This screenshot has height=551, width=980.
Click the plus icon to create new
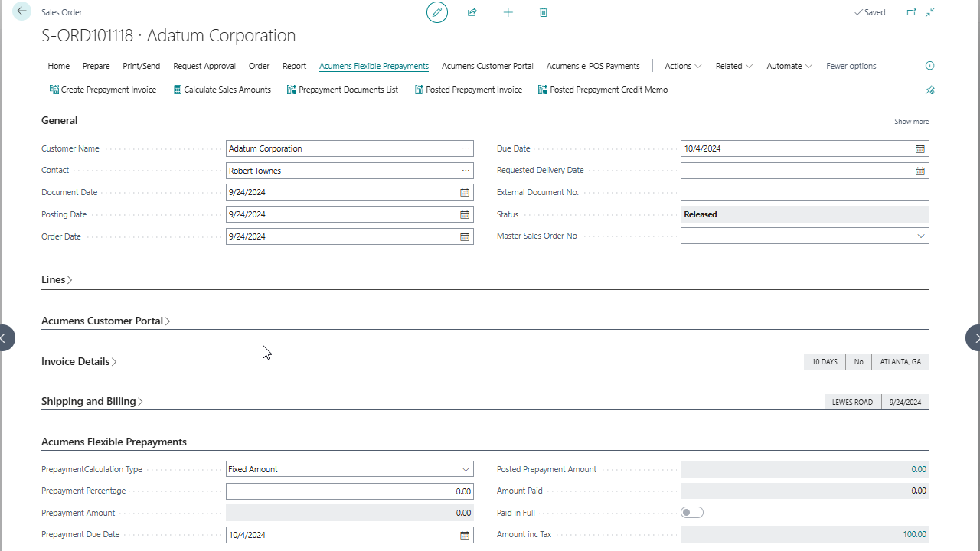[x=508, y=12]
